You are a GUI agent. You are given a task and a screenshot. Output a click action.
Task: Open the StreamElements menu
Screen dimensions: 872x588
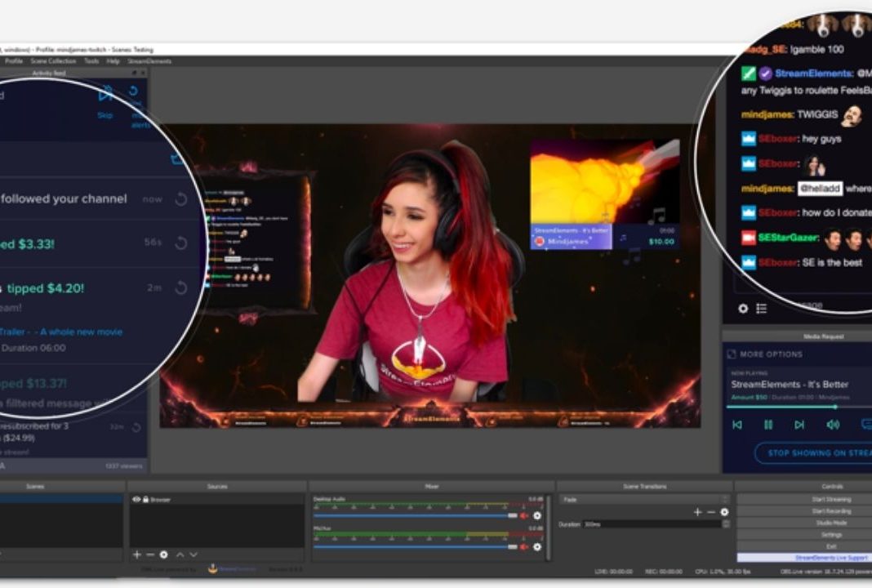[149, 61]
